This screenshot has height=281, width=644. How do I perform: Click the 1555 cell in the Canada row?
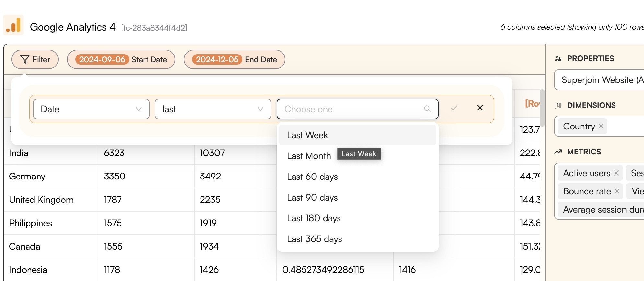pyautogui.click(x=146, y=246)
